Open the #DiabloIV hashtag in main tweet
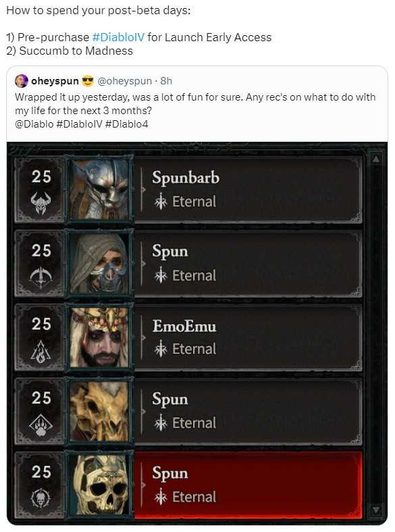Screen dimensions: 395x532 tap(118, 37)
